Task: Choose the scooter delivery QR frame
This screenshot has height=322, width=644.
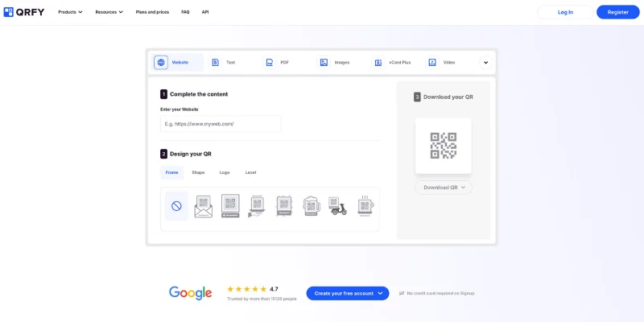Action: [x=338, y=206]
